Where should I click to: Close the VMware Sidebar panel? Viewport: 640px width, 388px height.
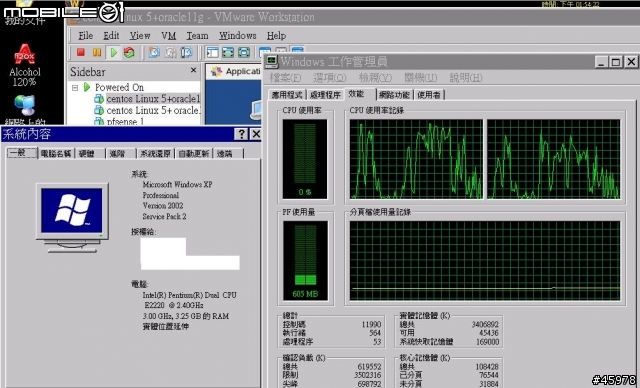193,70
